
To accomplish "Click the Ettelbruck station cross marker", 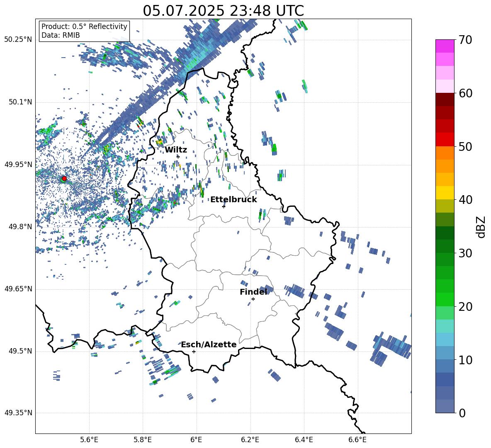I will pos(224,206).
